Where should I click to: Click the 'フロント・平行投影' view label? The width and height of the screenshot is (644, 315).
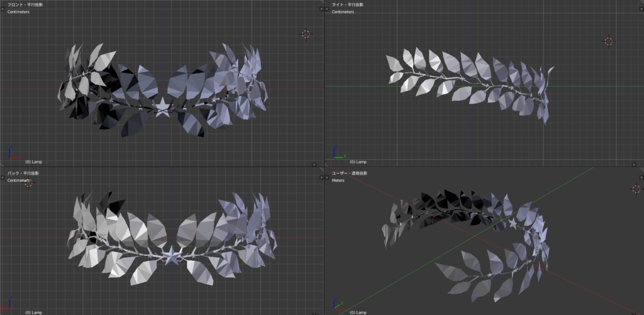[x=25, y=5]
